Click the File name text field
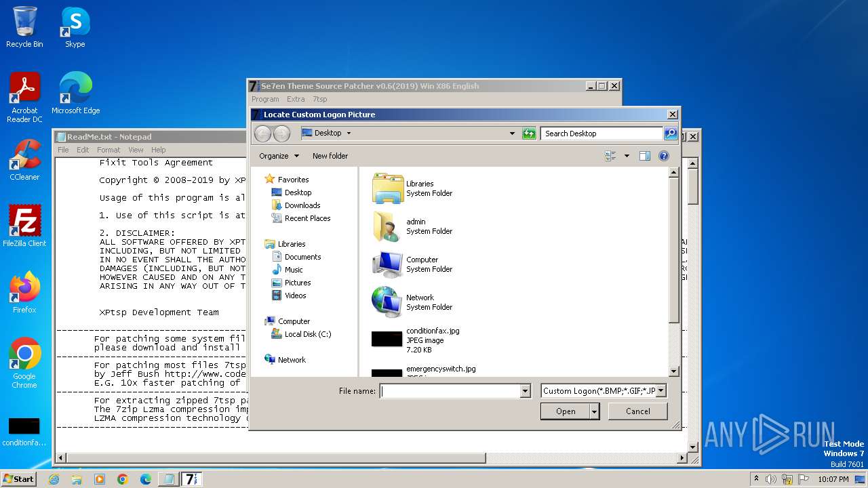Screen dimensions: 868x488 pyautogui.click(x=450, y=391)
